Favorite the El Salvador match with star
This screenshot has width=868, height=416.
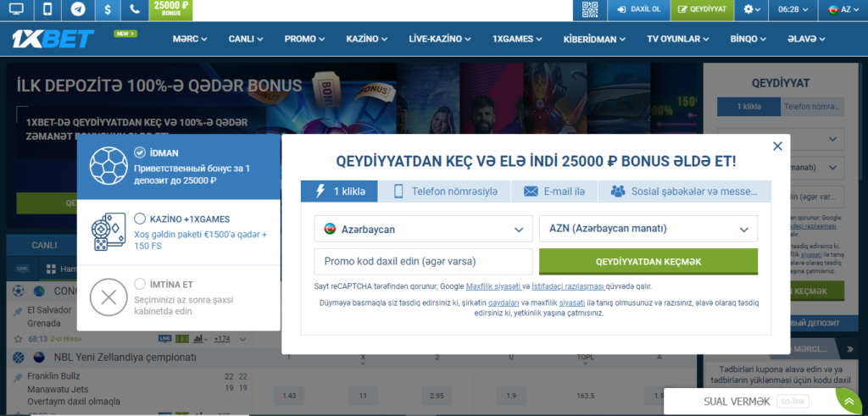tap(18, 339)
